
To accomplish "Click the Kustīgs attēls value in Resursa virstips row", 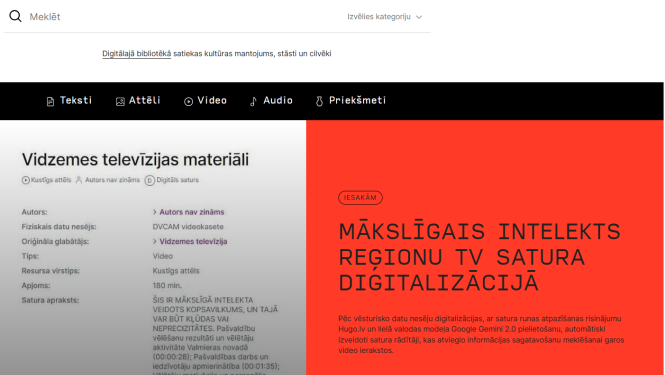I will click(x=176, y=271).
